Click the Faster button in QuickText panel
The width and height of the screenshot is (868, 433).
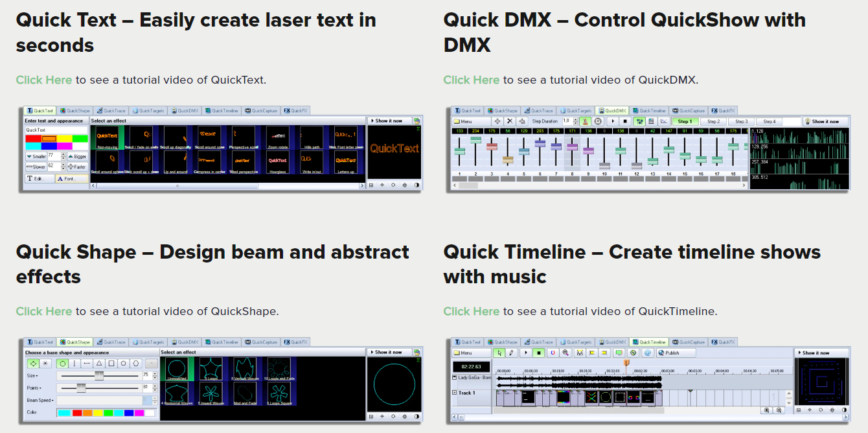pyautogui.click(x=77, y=167)
